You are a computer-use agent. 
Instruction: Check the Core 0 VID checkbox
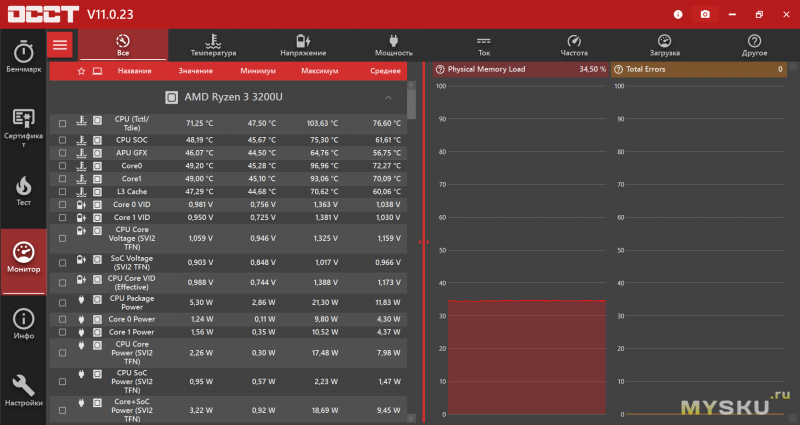click(62, 205)
